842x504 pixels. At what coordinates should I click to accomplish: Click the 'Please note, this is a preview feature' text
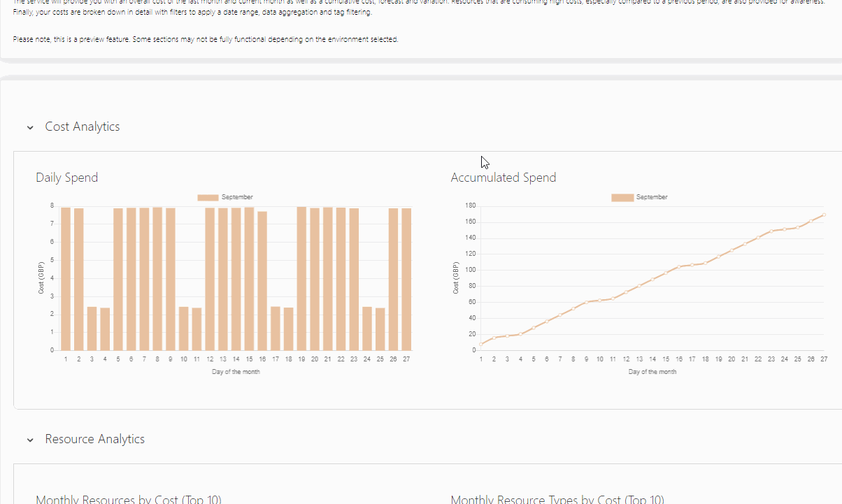pos(206,39)
